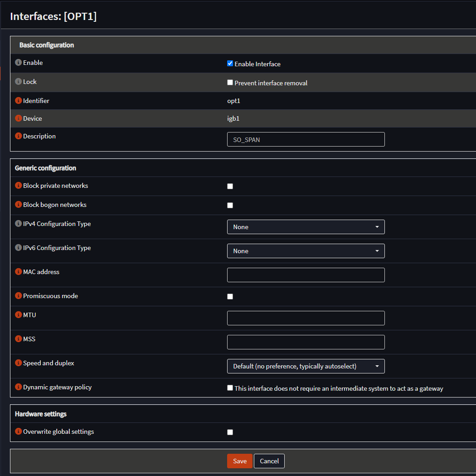Screen dimensions: 476x476
Task: Click into the MSS text box
Action: [x=306, y=342]
